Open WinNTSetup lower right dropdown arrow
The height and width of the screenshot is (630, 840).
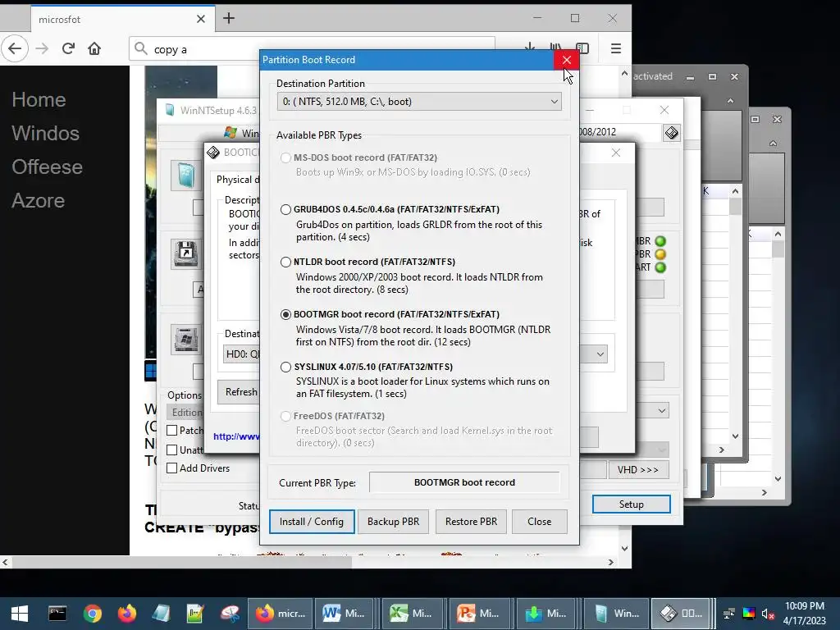tap(662, 411)
